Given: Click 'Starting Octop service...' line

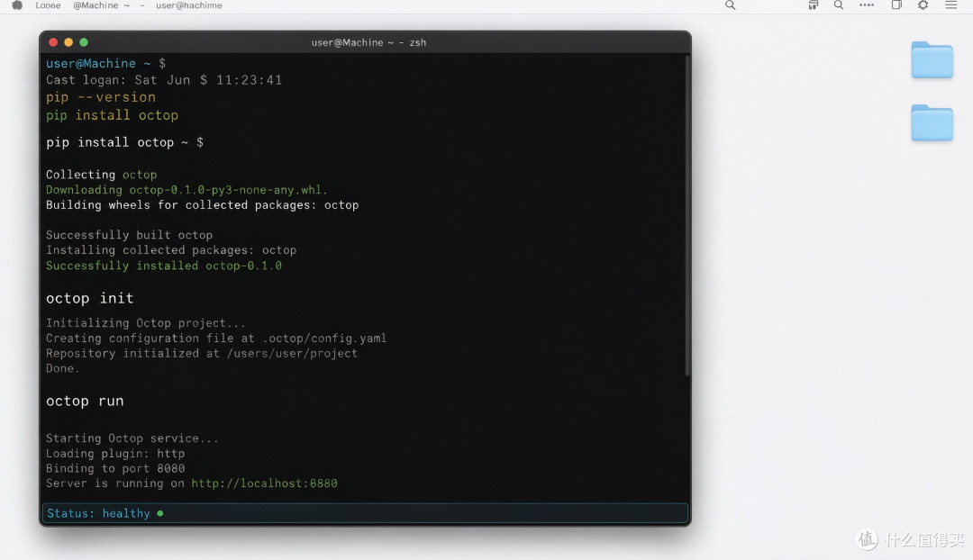Looking at the screenshot, I should click(x=132, y=438).
